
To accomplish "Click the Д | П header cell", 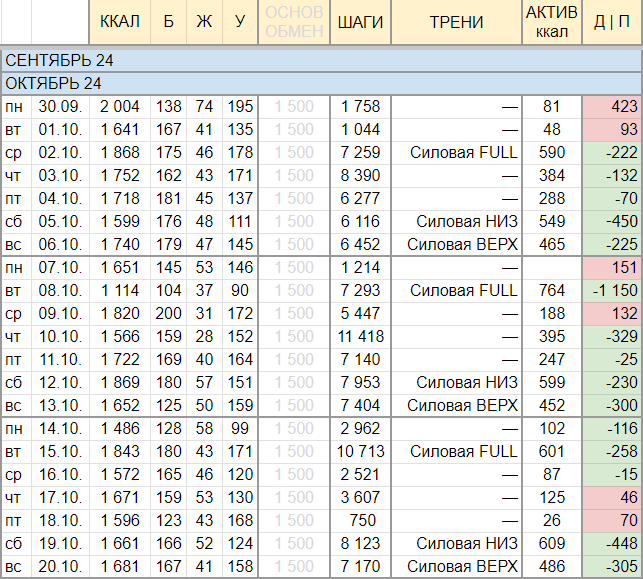I will 612,22.
